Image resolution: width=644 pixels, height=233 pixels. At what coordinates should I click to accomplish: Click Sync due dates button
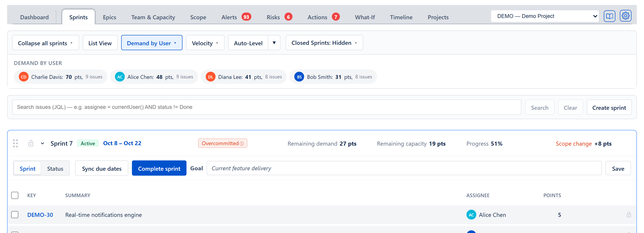click(x=102, y=168)
